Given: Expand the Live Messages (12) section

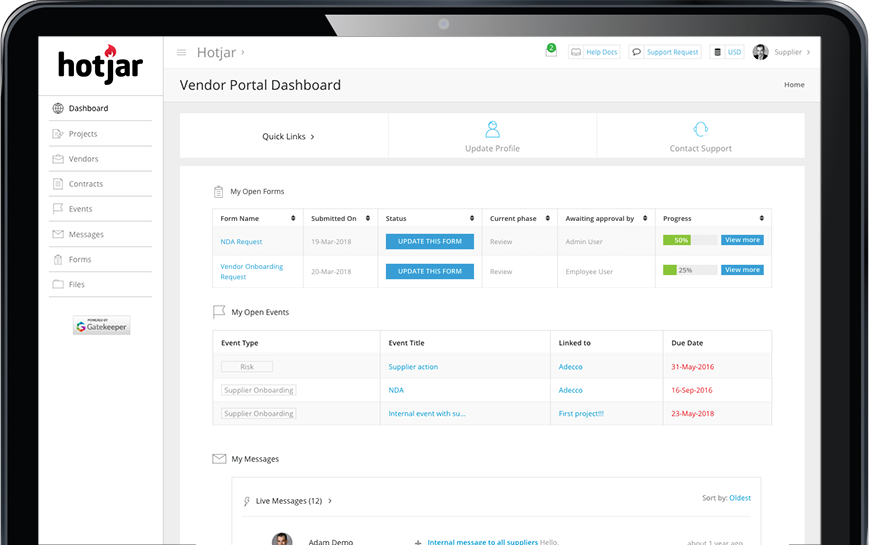Looking at the screenshot, I should point(330,500).
